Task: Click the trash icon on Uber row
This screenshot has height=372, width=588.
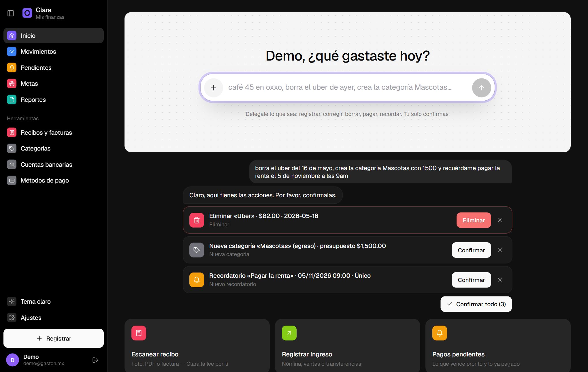Action: coord(197,220)
